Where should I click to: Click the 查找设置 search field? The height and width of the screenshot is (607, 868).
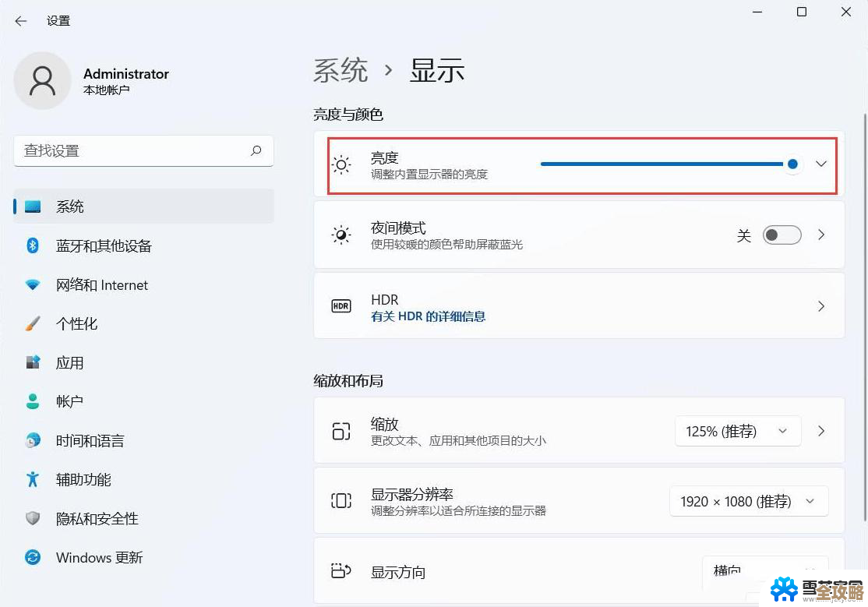[x=143, y=150]
